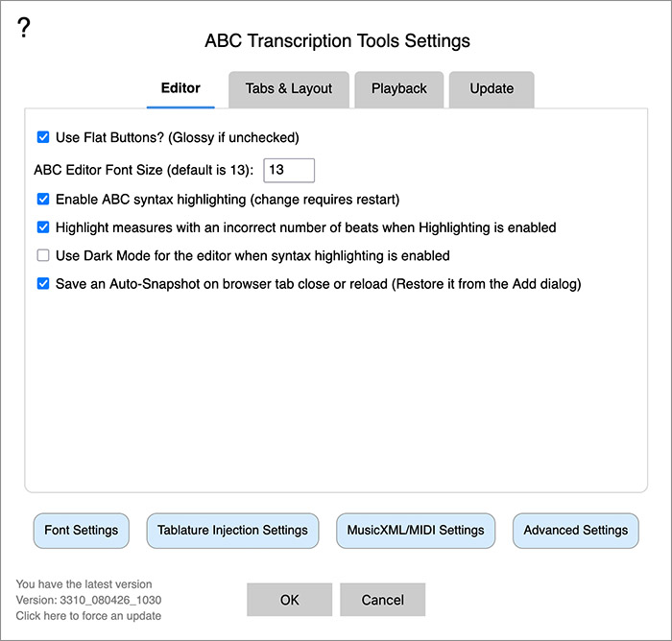Open Font Settings
672x641 pixels.
point(81,531)
